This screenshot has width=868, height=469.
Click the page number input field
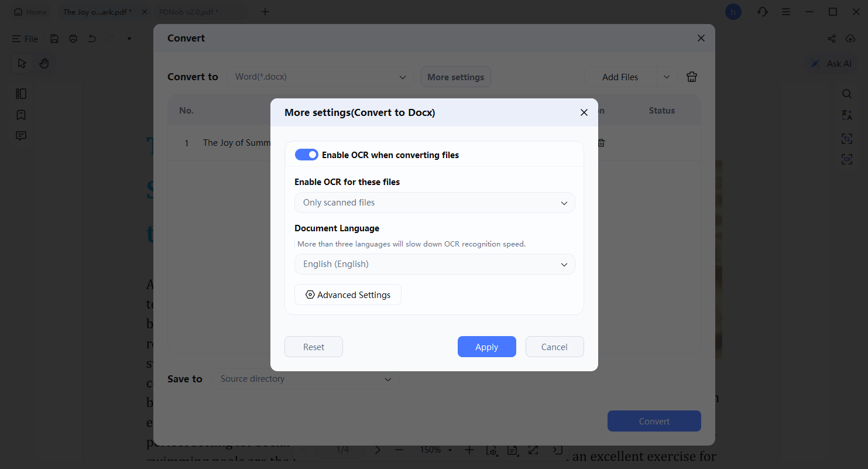[342, 450]
